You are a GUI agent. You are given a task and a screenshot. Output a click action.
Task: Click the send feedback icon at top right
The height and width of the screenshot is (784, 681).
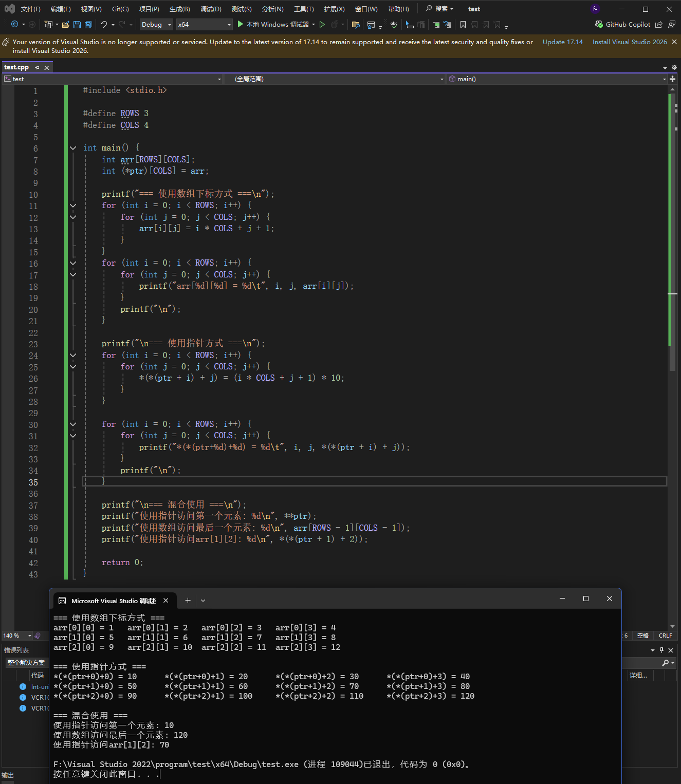coord(671,24)
